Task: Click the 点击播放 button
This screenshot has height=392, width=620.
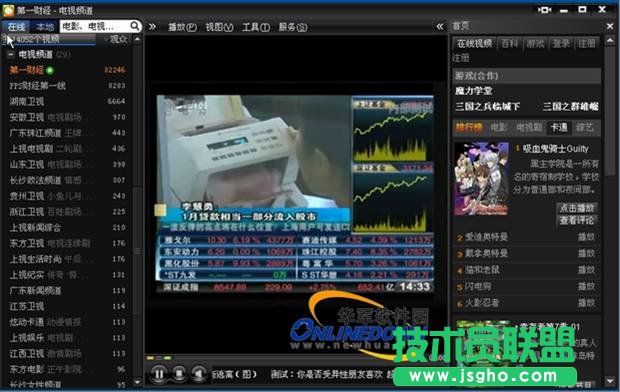Action: tap(577, 208)
